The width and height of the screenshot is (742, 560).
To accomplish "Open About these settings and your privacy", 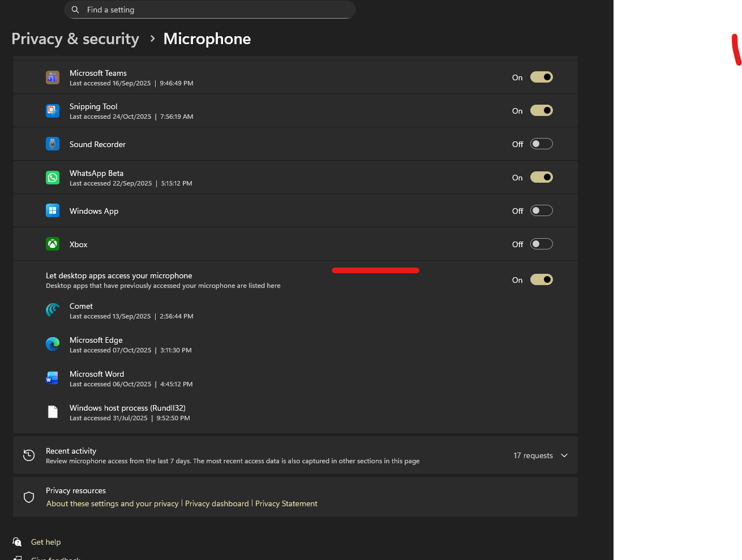I will [113, 503].
